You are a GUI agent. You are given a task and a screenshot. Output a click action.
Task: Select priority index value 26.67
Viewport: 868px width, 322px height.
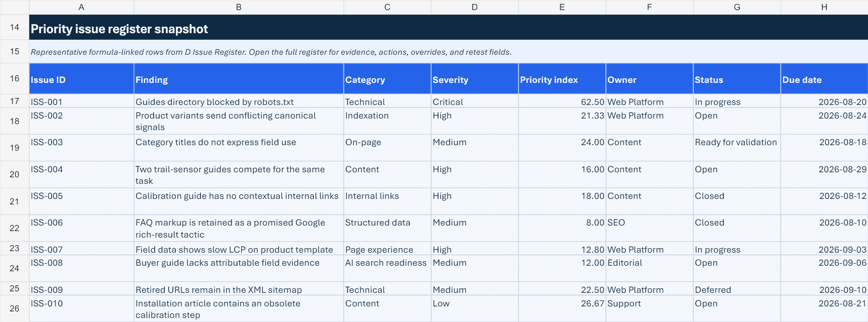pyautogui.click(x=562, y=308)
